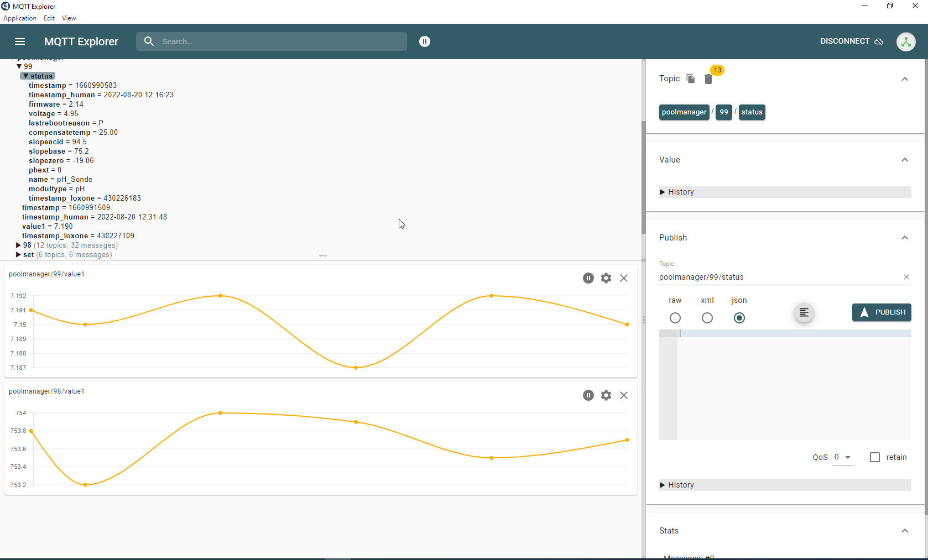Clear the publish topic field

tap(906, 277)
